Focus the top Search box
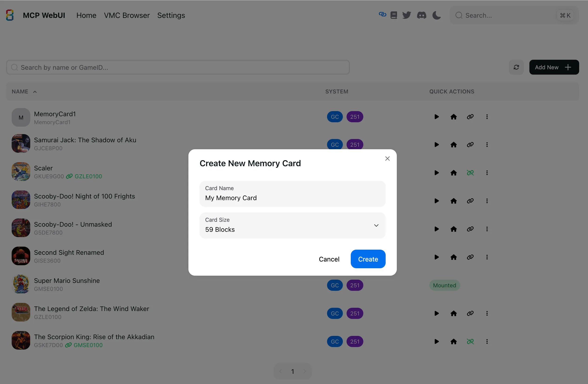 [514, 15]
